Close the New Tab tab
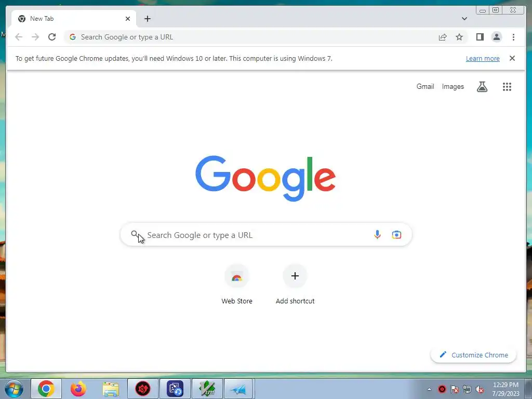This screenshot has width=532, height=399. (128, 19)
